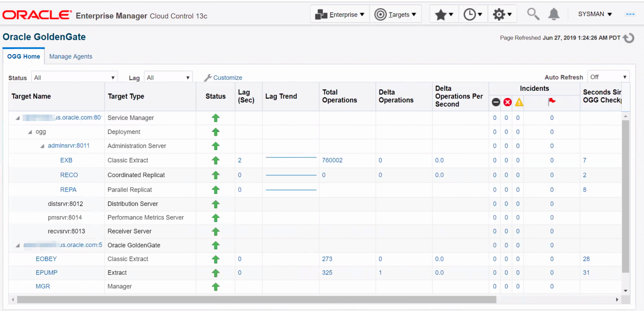Image resolution: width=644 pixels, height=311 pixels.
Task: Collapse the ogg deployment node
Action: 30,132
